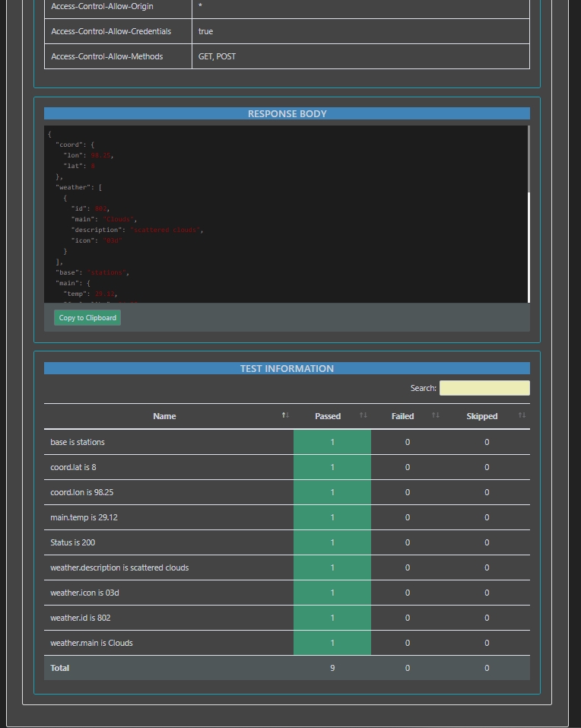Click the "lon" line in response JSON
Screen dimensions: 581x728
click(88, 155)
